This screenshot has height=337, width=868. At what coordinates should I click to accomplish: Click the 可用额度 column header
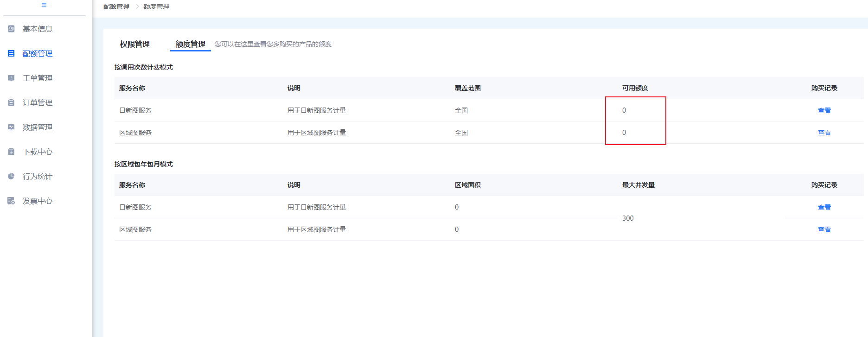click(635, 88)
